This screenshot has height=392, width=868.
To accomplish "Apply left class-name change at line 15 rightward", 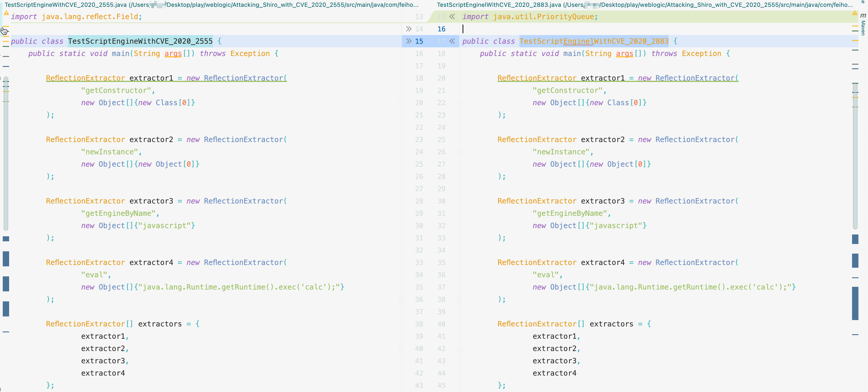I will (x=408, y=41).
